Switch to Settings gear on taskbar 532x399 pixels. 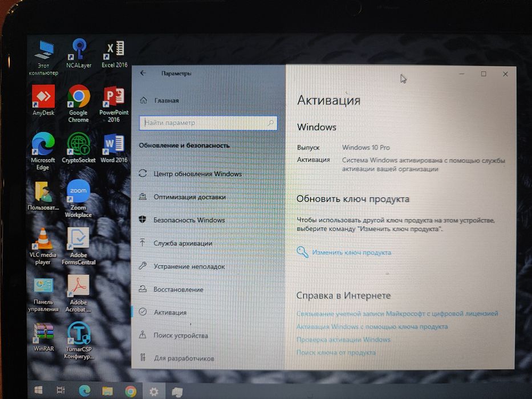click(x=154, y=392)
